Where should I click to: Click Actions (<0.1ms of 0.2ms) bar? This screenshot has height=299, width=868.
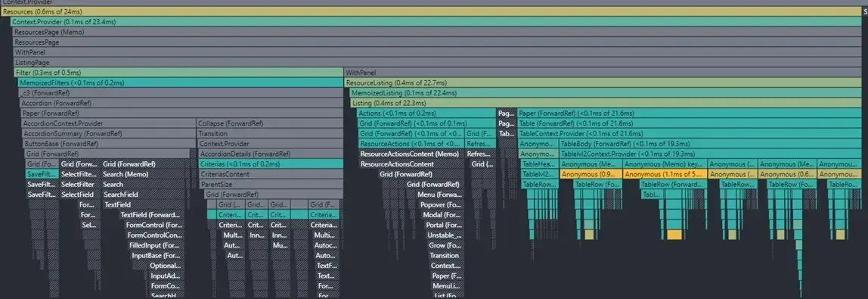pyautogui.click(x=426, y=113)
